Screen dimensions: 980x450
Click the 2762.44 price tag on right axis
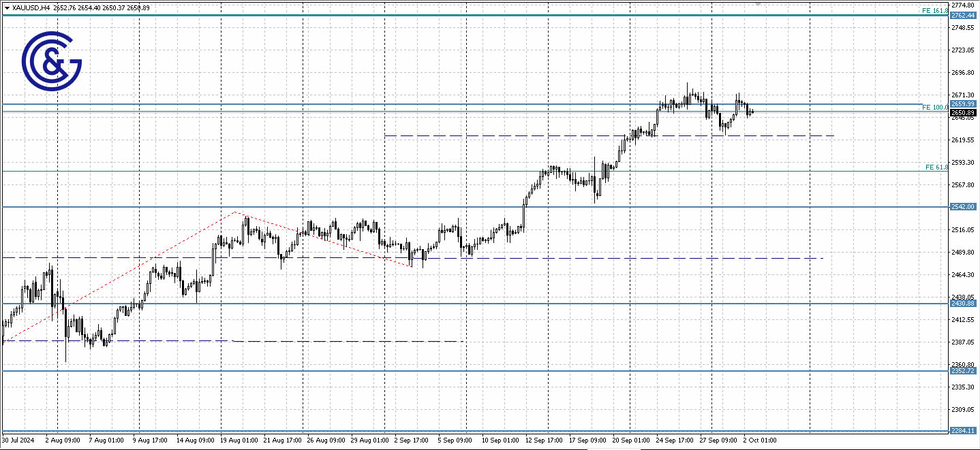tap(962, 14)
